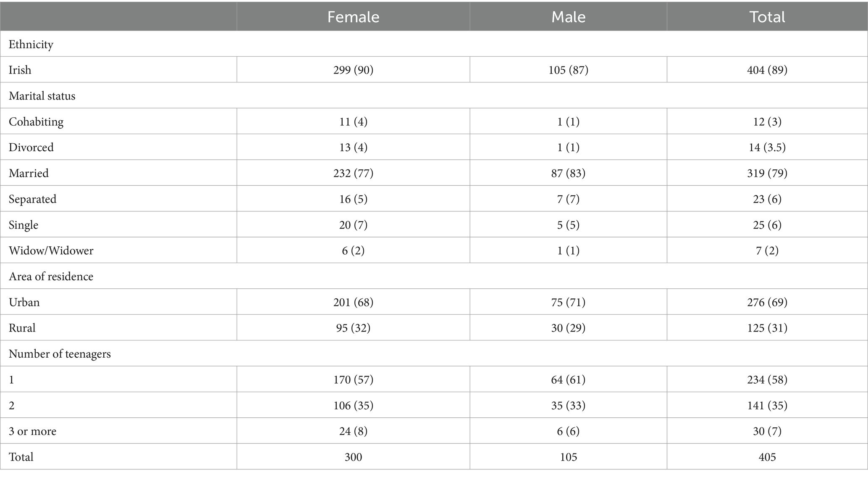868x477 pixels.
Task: Click the male cell 64 (61)
Action: click(568, 380)
